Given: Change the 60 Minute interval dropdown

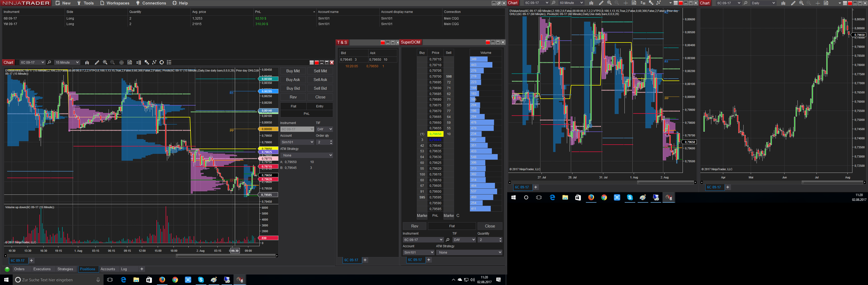Looking at the screenshot, I should click(571, 3).
